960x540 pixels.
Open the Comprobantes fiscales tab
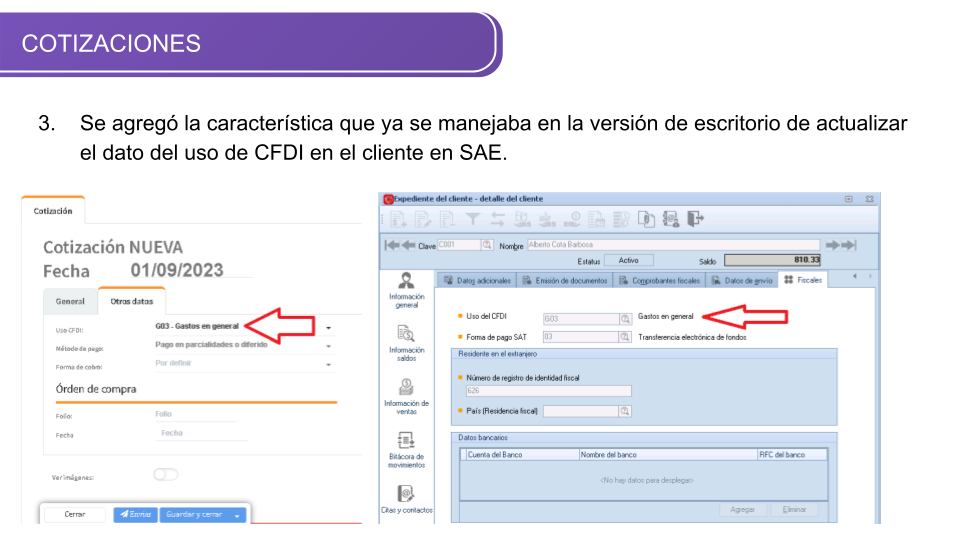(659, 280)
